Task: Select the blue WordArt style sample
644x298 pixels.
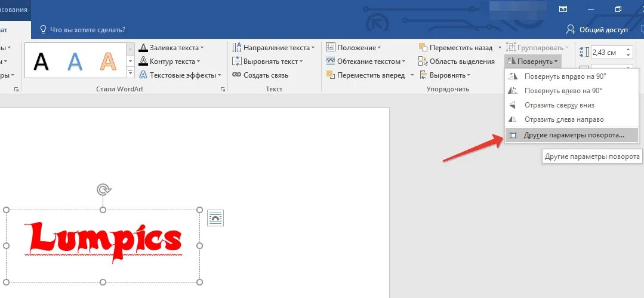Action: (75, 62)
